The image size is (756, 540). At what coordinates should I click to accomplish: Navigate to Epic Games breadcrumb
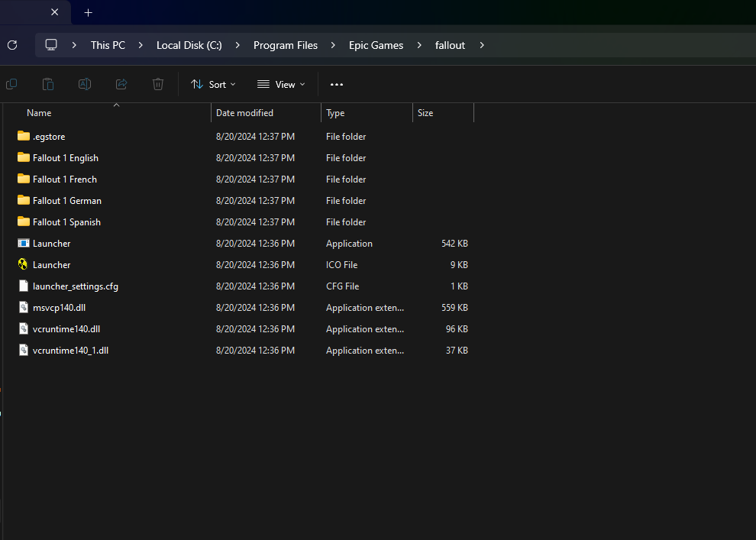click(x=376, y=45)
